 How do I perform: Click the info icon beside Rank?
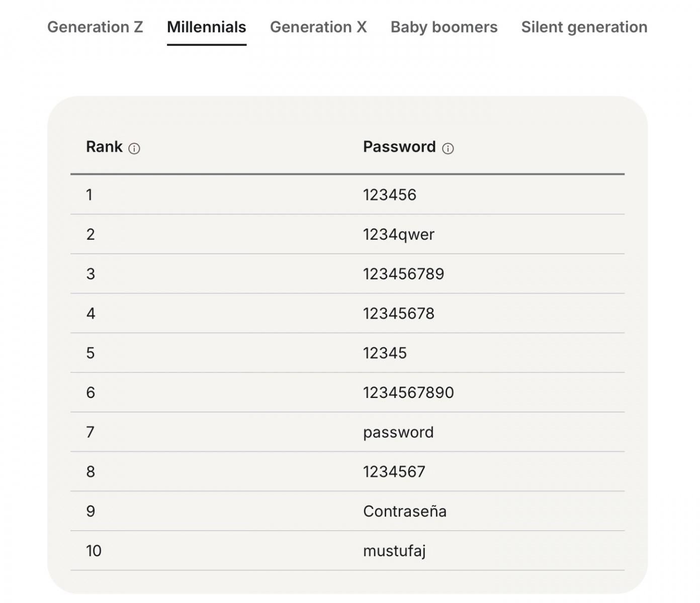click(134, 149)
